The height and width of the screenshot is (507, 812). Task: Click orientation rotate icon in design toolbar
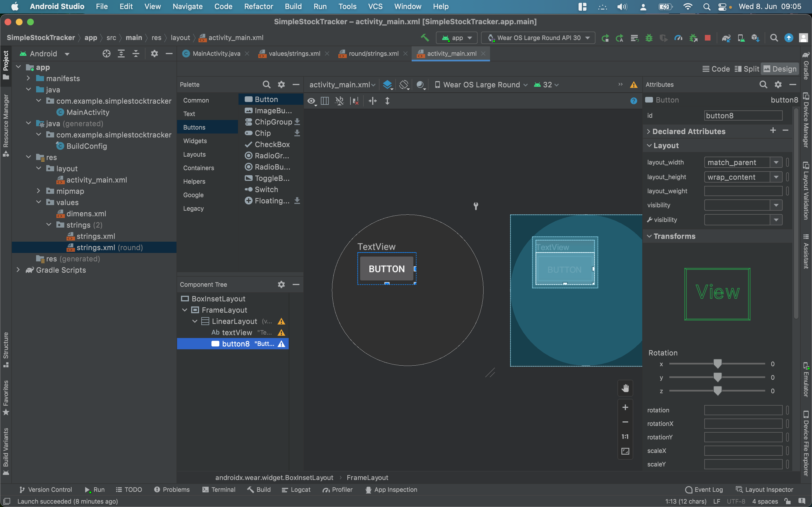pos(404,84)
